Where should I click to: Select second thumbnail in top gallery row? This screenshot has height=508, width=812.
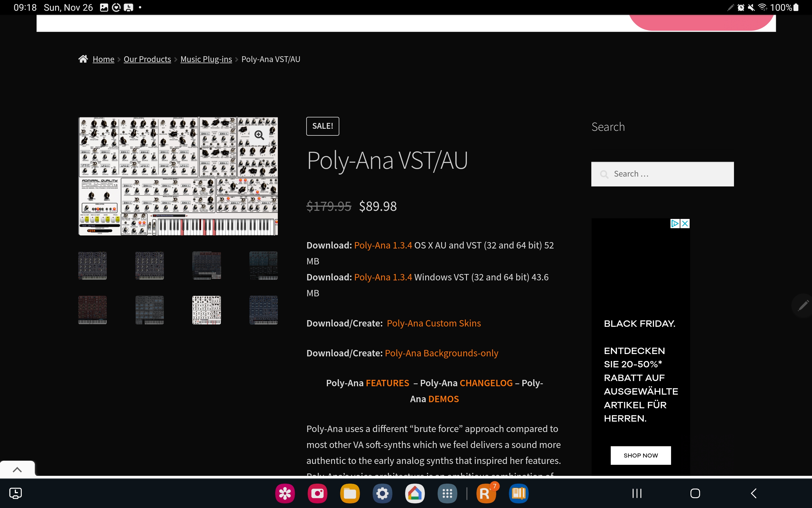tap(150, 265)
